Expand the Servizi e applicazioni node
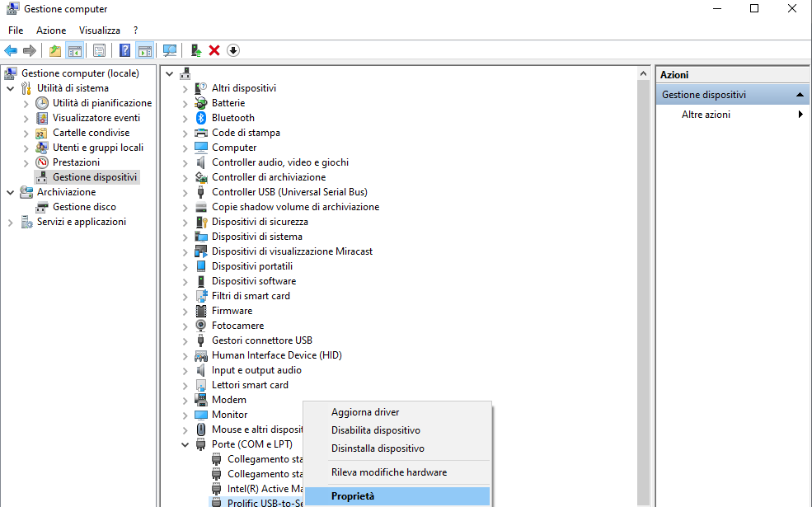This screenshot has height=507, width=812. (x=11, y=222)
